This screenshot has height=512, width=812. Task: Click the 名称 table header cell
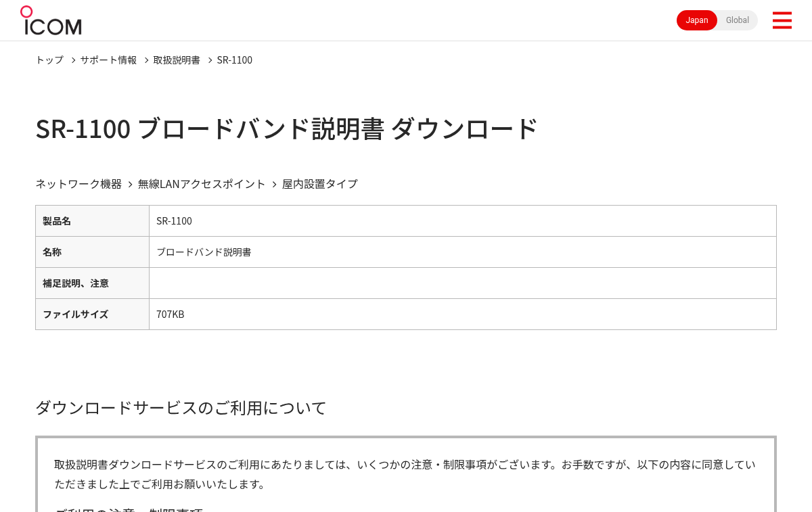[92, 252]
